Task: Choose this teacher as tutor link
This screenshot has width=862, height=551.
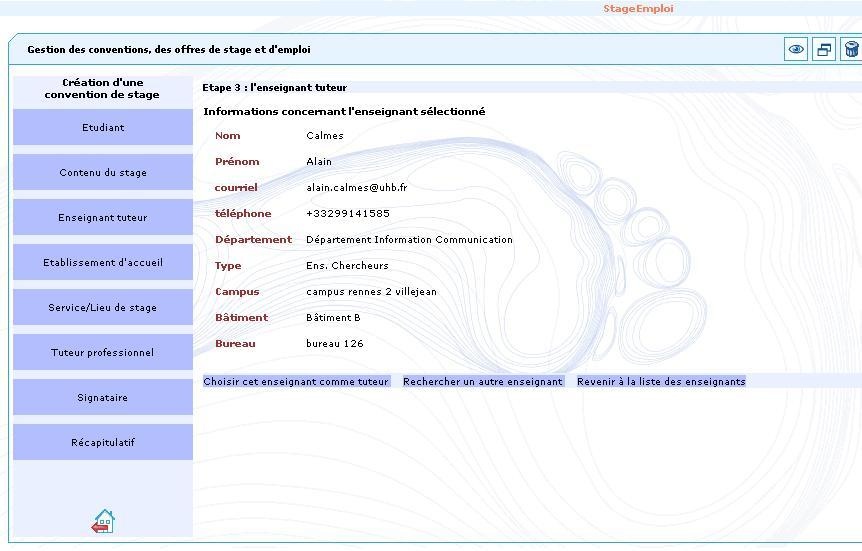Action: [296, 382]
